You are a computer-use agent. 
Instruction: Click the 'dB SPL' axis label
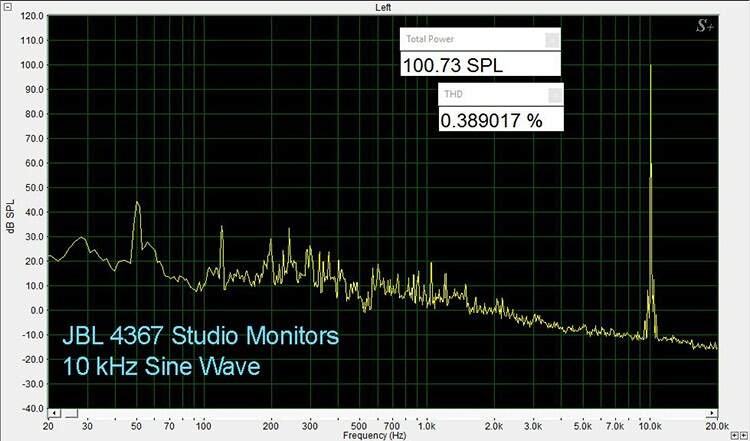coord(11,216)
